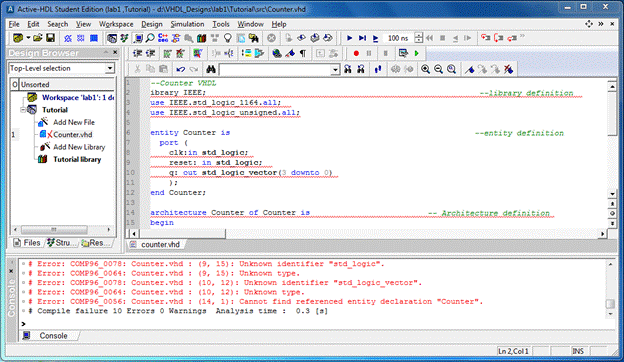This screenshot has height=362, width=624.
Task: Click the editor horizontal scrollbar thumb
Action: point(181,234)
